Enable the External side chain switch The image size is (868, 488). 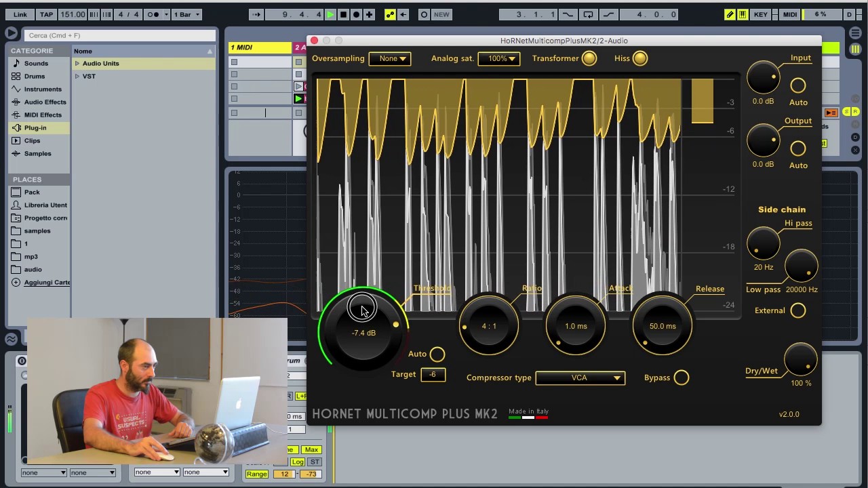tap(798, 310)
